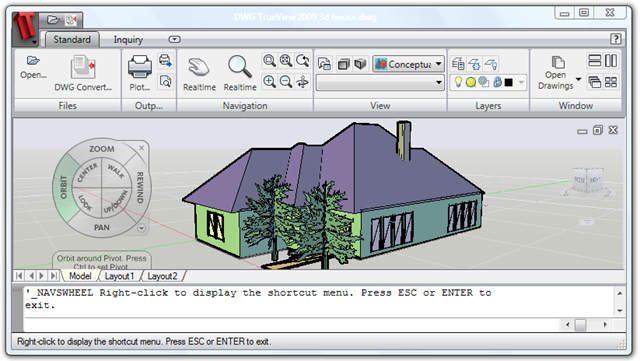Select parallel projection cube icon
This screenshot has height=361, width=640.
pyautogui.click(x=344, y=64)
